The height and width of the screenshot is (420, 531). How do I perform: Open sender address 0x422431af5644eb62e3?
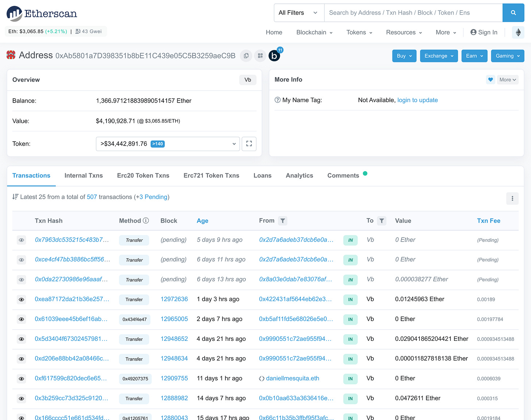point(295,299)
